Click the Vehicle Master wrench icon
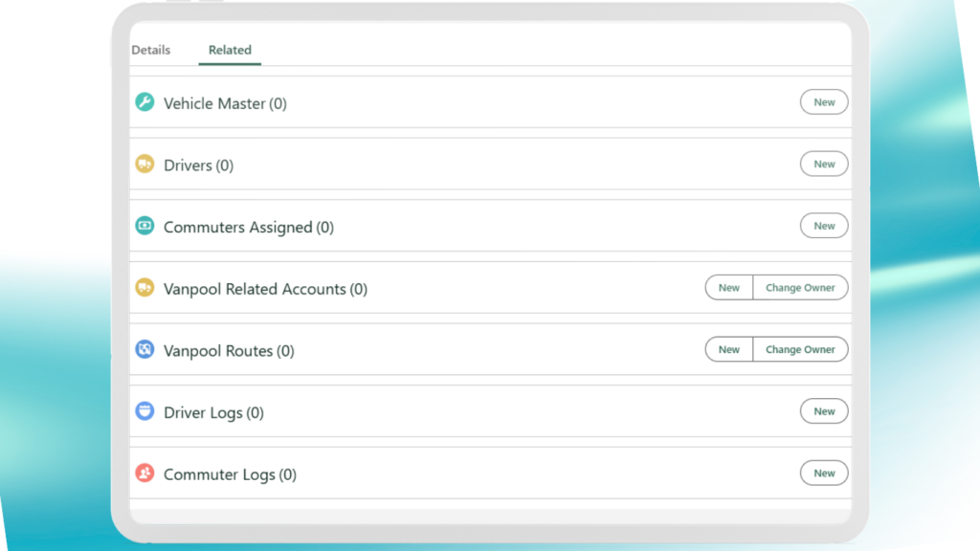Viewport: 980px width, 551px height. pos(145,102)
